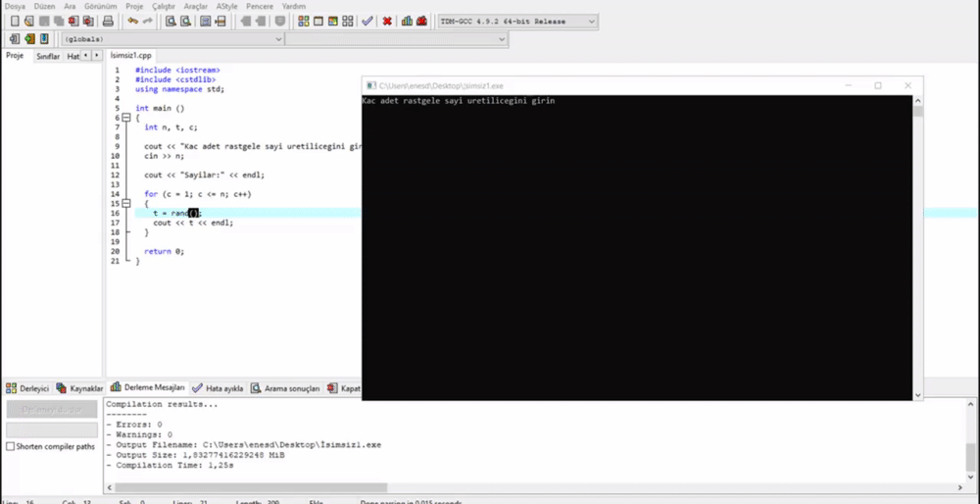
Task: Click line number 12 in editor gutter
Action: click(x=115, y=176)
